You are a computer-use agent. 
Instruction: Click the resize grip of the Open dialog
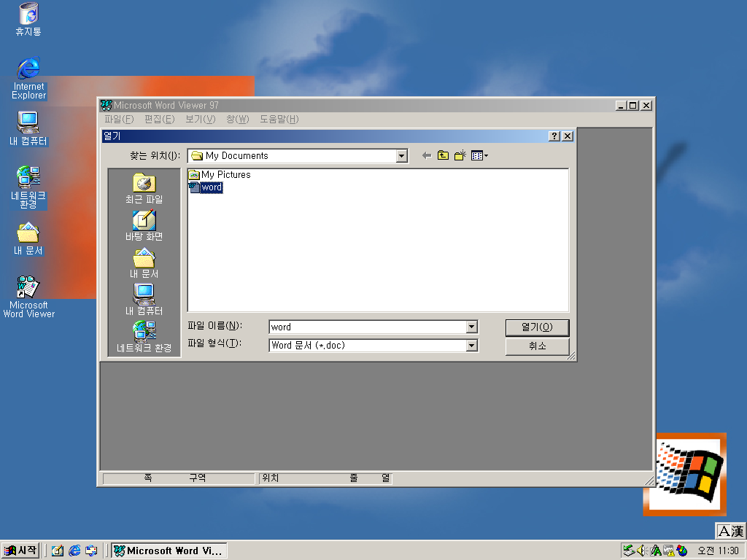(570, 355)
